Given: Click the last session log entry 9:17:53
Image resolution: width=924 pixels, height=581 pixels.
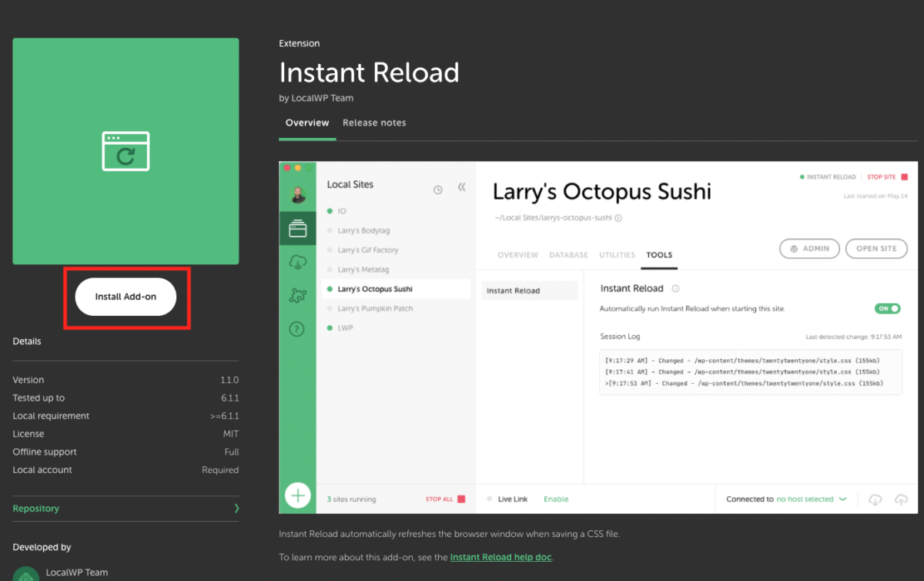Looking at the screenshot, I should (742, 383).
